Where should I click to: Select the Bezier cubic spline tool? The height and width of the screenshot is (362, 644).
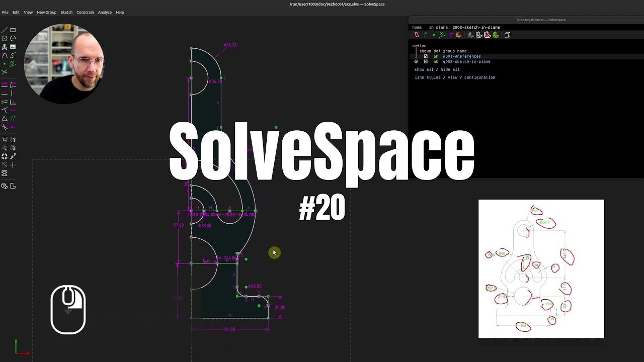coord(13,55)
